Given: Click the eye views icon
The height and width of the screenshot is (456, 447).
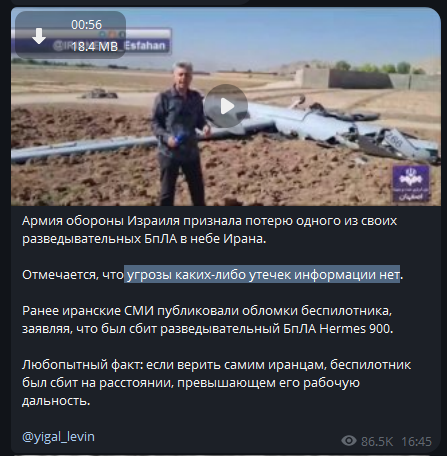Looking at the screenshot, I should click(x=349, y=441).
